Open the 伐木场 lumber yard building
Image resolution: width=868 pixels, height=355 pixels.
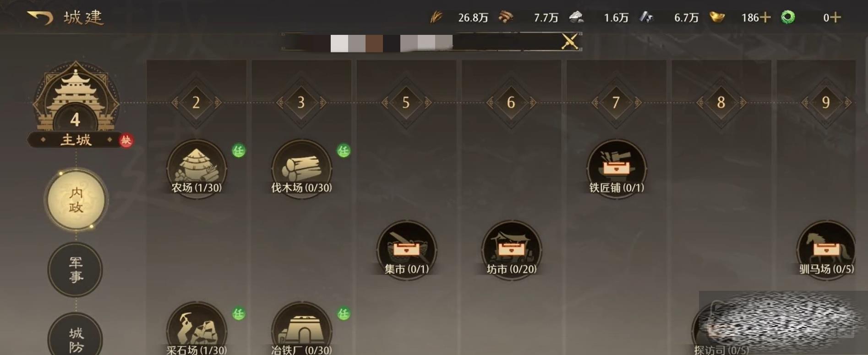[x=301, y=169]
